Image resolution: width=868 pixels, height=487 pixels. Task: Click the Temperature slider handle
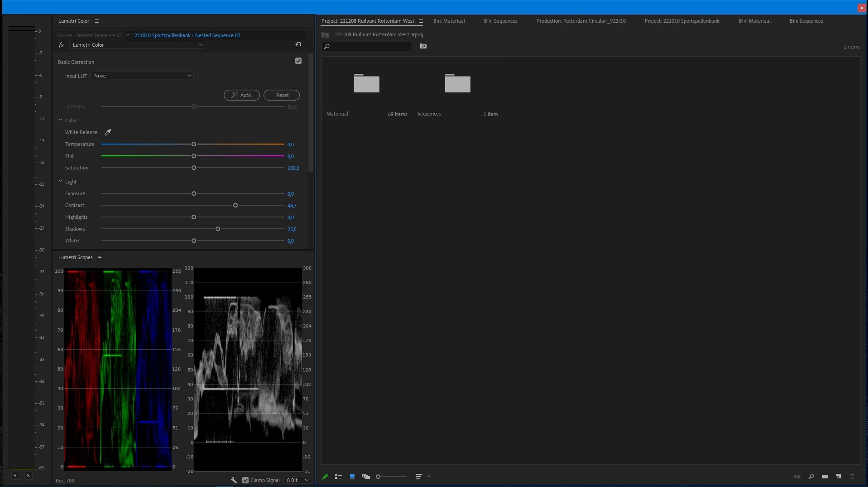click(x=194, y=144)
